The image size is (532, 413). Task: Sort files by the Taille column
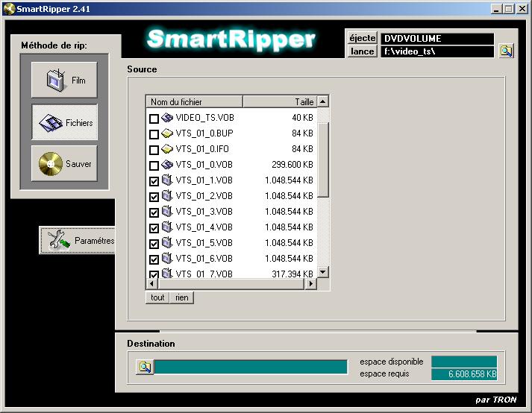click(280, 101)
